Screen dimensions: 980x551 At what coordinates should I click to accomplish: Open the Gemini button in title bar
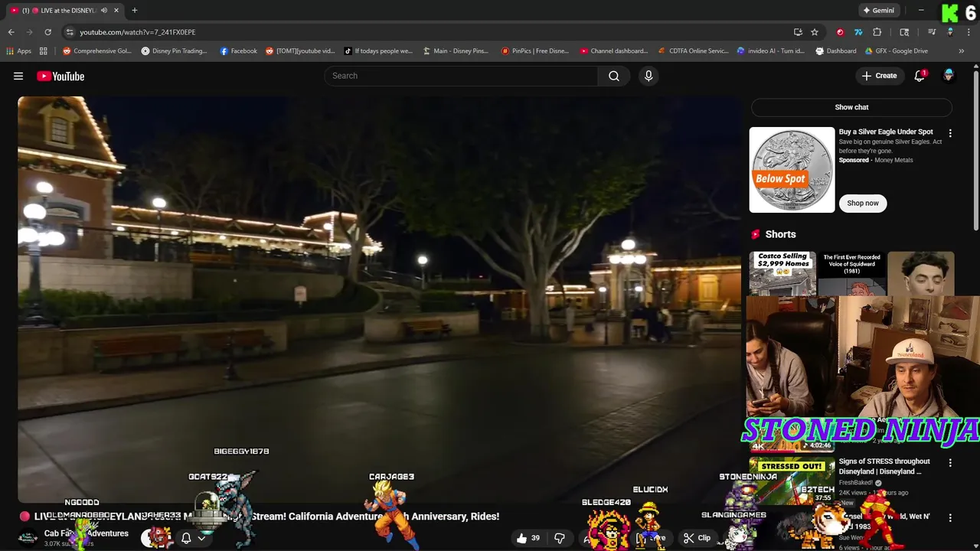point(878,10)
